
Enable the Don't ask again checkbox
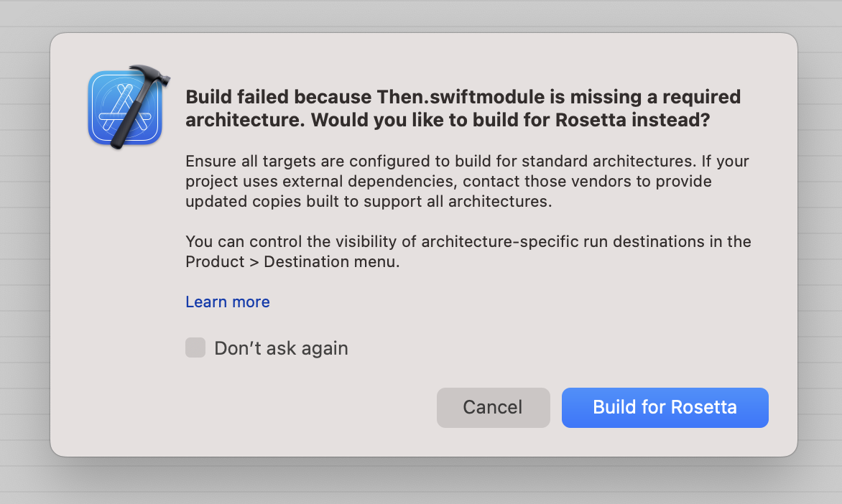(x=195, y=348)
